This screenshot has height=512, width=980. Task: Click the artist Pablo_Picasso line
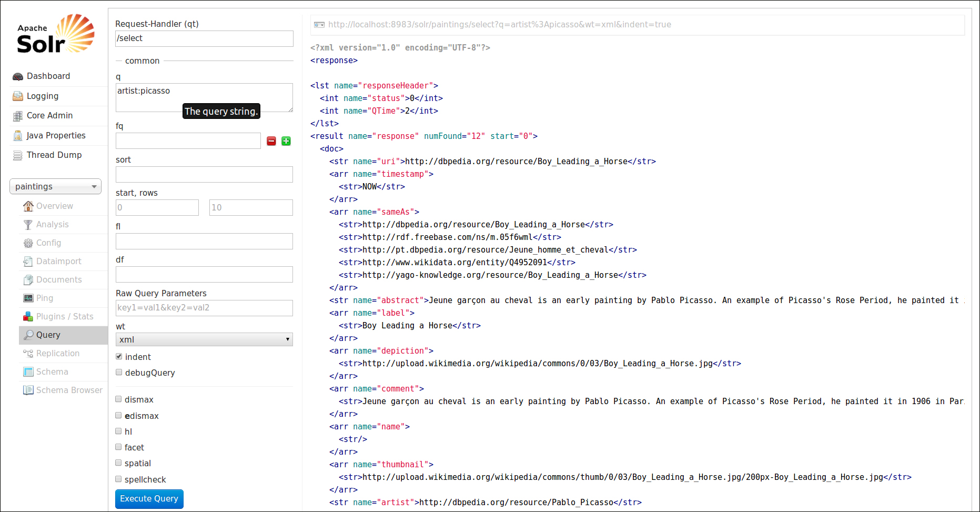[x=485, y=503]
